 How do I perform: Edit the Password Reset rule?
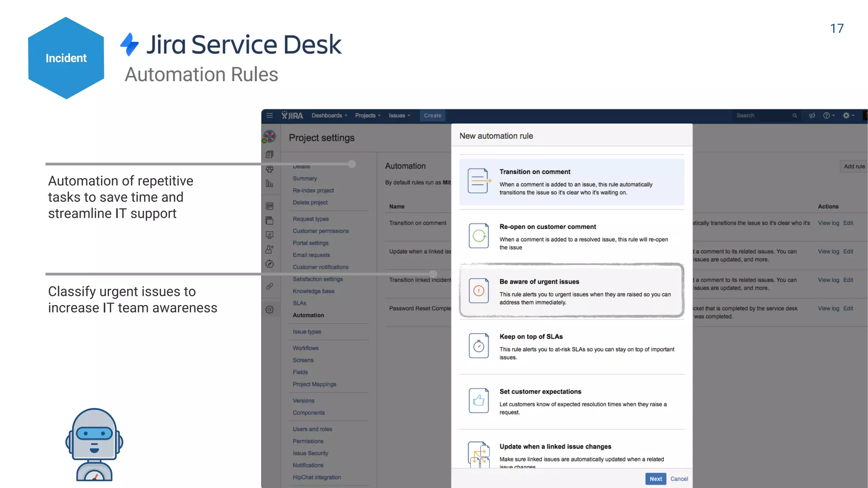click(x=848, y=308)
